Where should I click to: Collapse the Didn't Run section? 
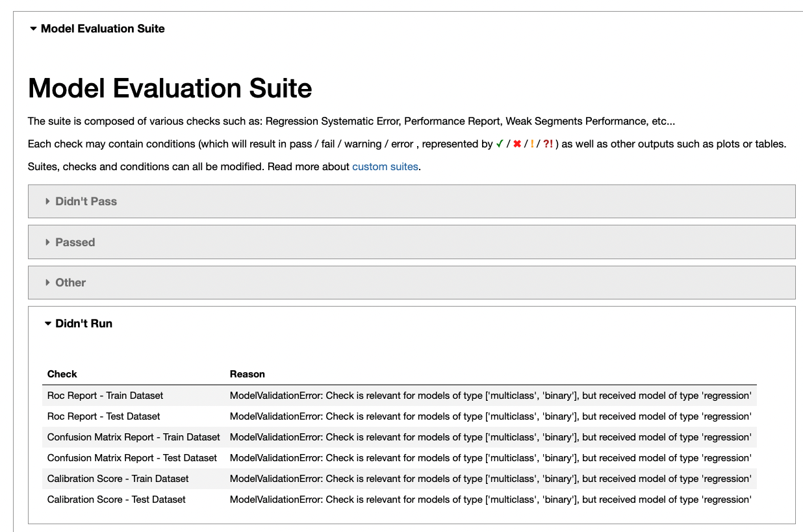(78, 323)
